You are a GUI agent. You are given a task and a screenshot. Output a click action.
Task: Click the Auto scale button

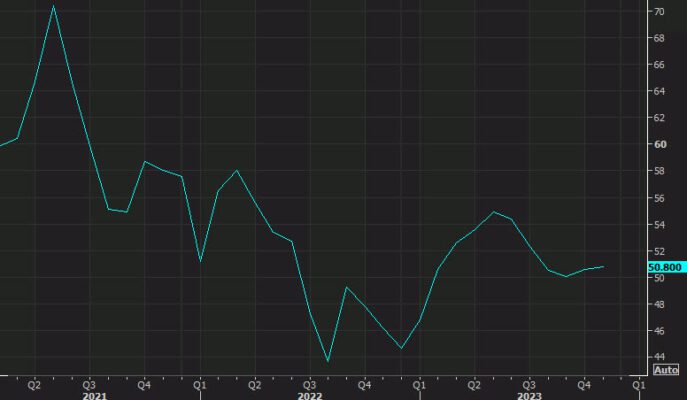click(x=666, y=370)
